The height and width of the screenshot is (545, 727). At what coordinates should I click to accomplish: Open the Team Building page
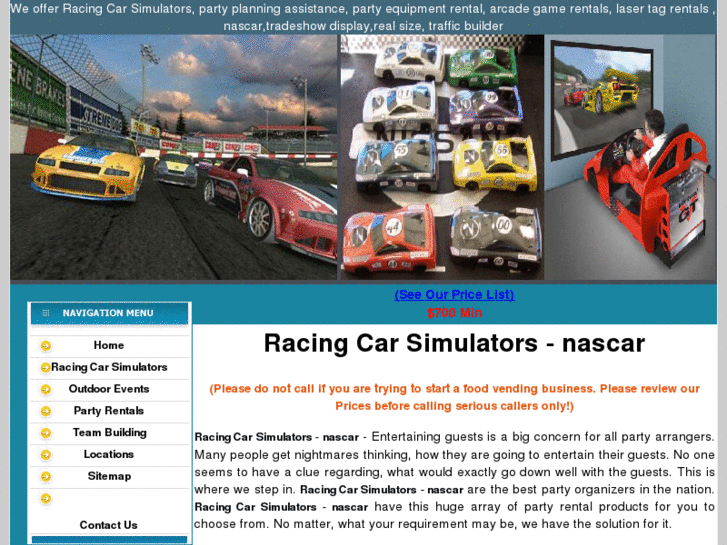(109, 432)
